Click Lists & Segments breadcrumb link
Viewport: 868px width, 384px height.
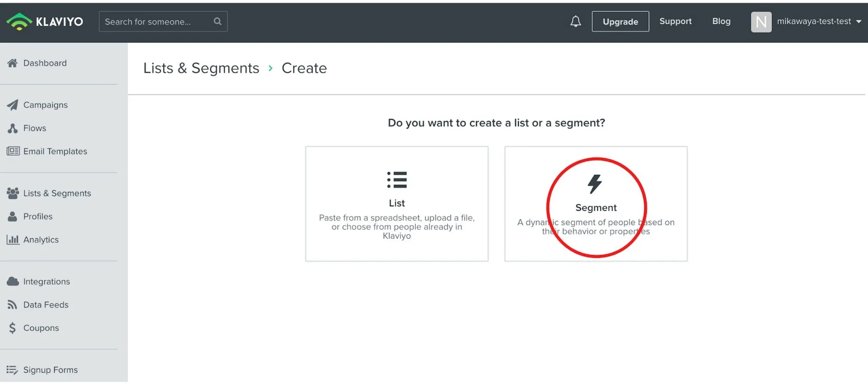click(201, 68)
